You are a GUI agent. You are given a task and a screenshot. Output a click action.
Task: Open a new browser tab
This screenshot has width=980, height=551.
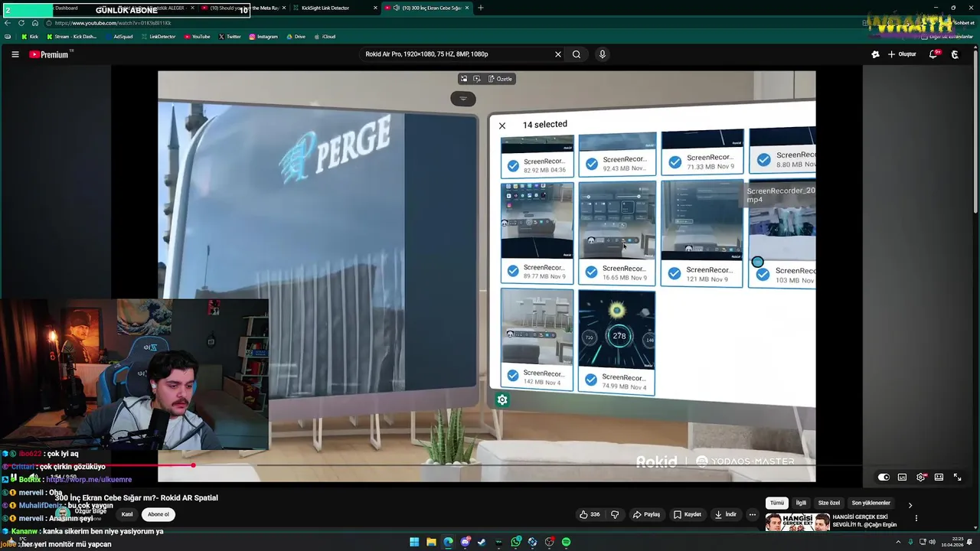[481, 8]
